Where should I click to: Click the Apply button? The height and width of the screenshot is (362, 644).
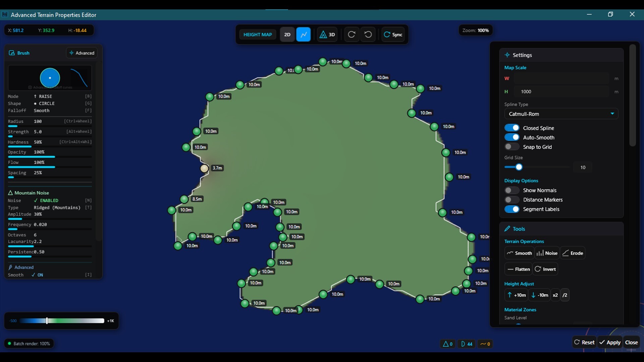(x=610, y=342)
